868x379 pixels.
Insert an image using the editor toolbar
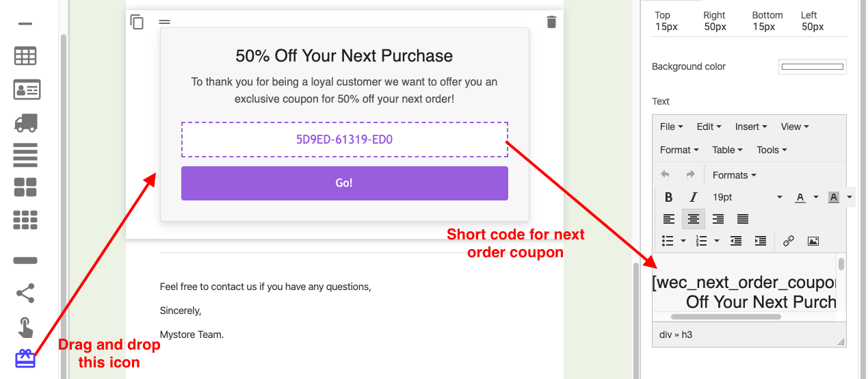[813, 241]
